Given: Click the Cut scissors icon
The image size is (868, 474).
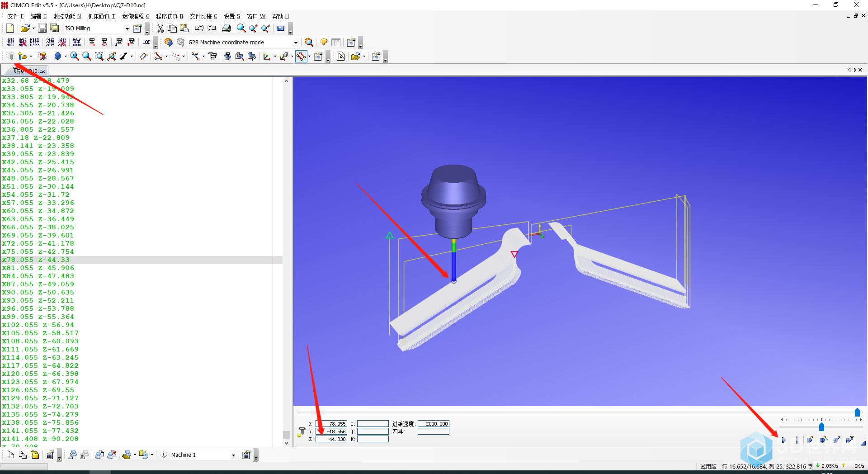Looking at the screenshot, I should (x=160, y=28).
